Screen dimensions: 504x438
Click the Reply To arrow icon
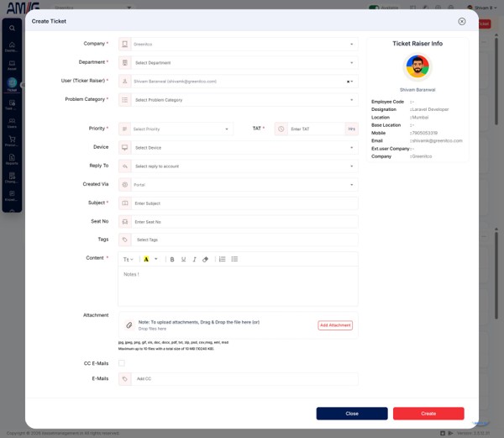pos(124,166)
